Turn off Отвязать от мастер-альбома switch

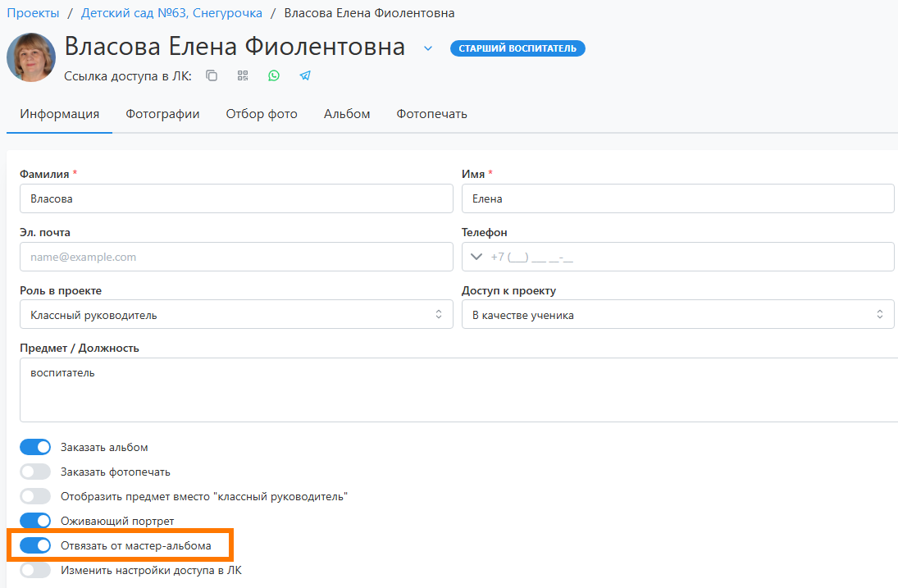pos(35,545)
